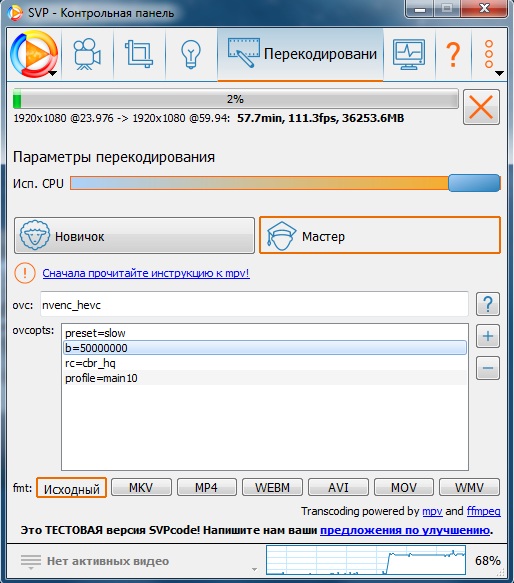Open help for the ovc field
This screenshot has height=583, width=514.
488,304
